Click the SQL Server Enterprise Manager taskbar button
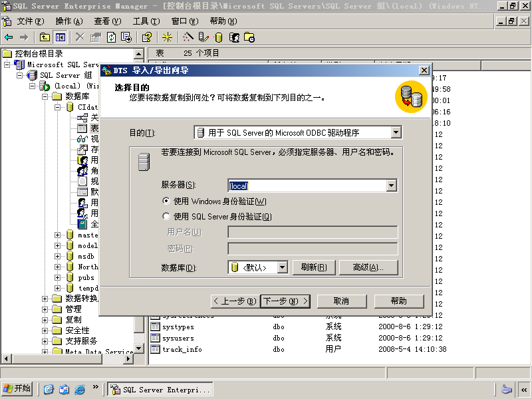The height and width of the screenshot is (399, 532). coord(160,389)
